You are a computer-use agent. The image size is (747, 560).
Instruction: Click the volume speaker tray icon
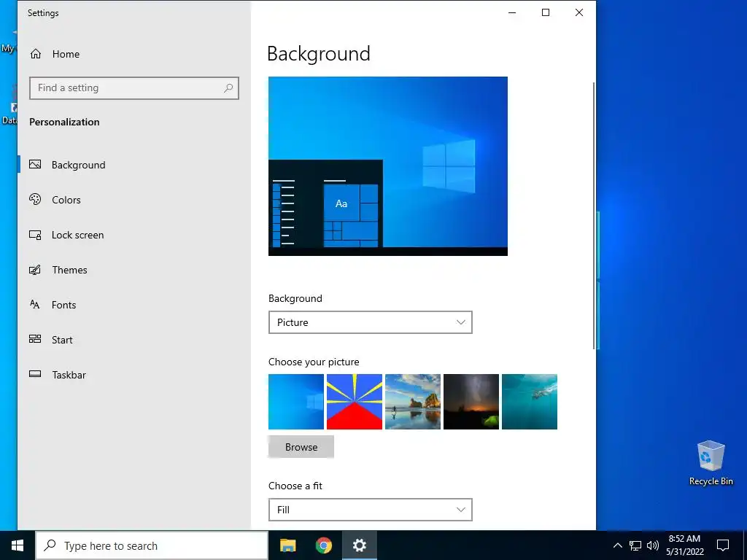click(653, 545)
